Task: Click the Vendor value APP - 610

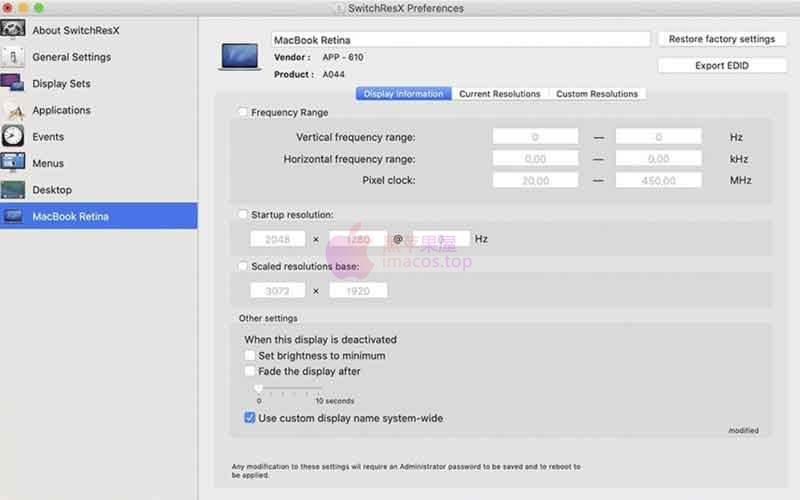Action: click(343, 57)
